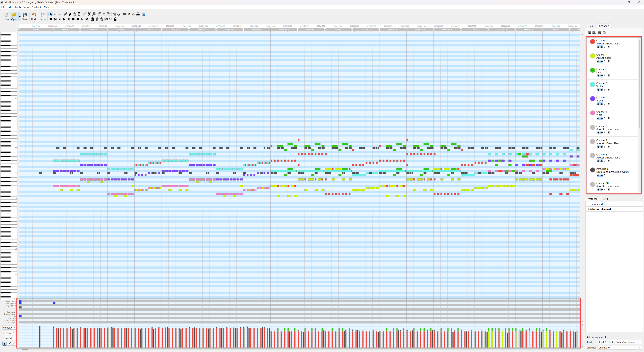Click the scissors split tool icon
644x352 pixels.
[89, 14]
